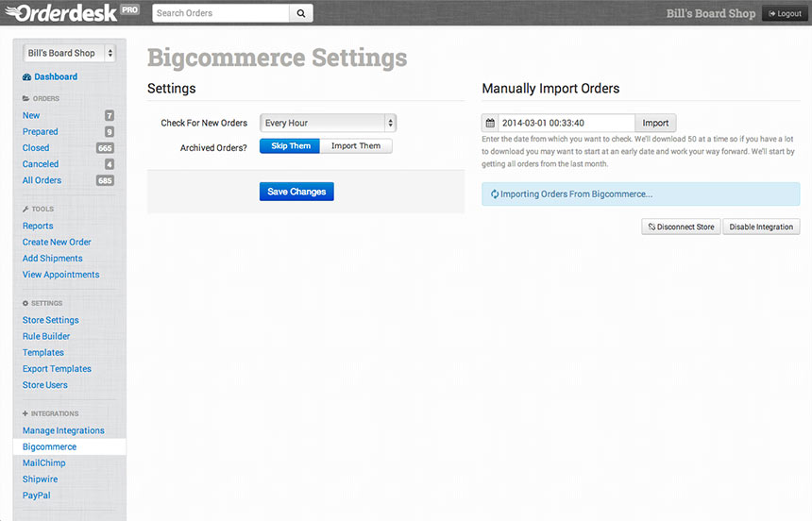Open Add Shipments page
The height and width of the screenshot is (521, 812).
tap(52, 259)
